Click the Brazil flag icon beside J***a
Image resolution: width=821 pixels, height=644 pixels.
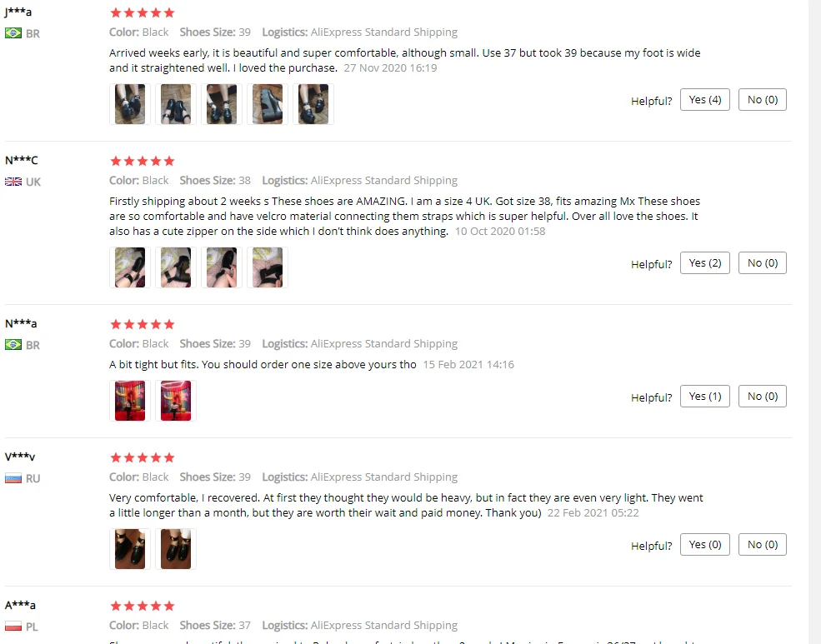(13, 33)
